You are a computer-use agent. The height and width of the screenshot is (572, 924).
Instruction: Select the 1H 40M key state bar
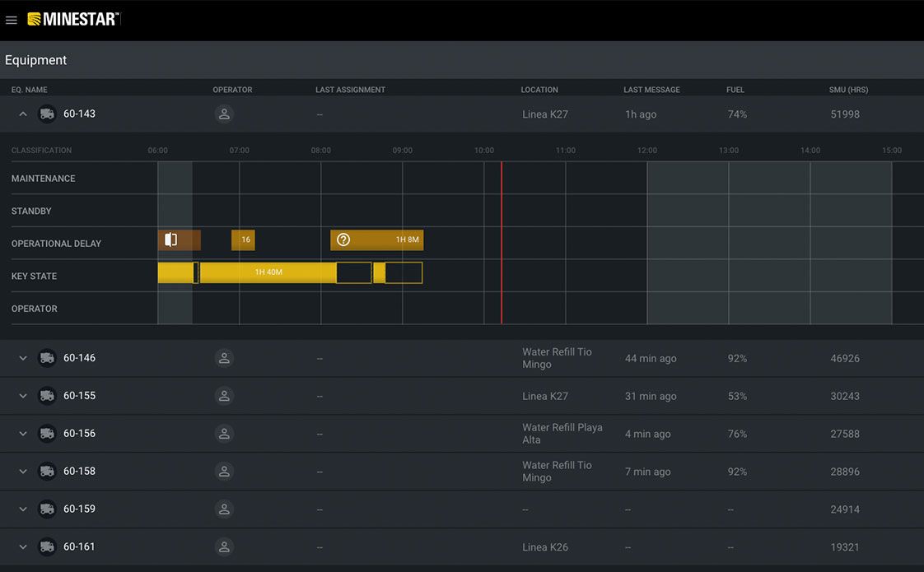(268, 272)
